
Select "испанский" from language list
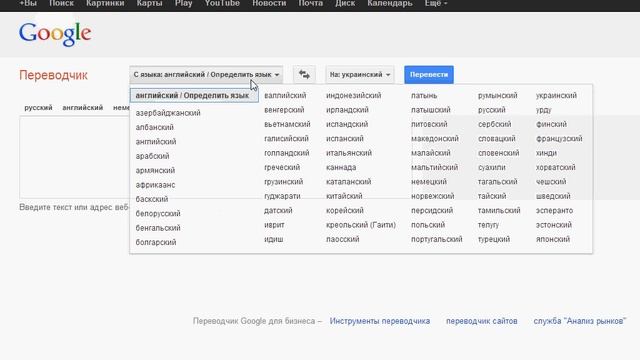tap(344, 139)
